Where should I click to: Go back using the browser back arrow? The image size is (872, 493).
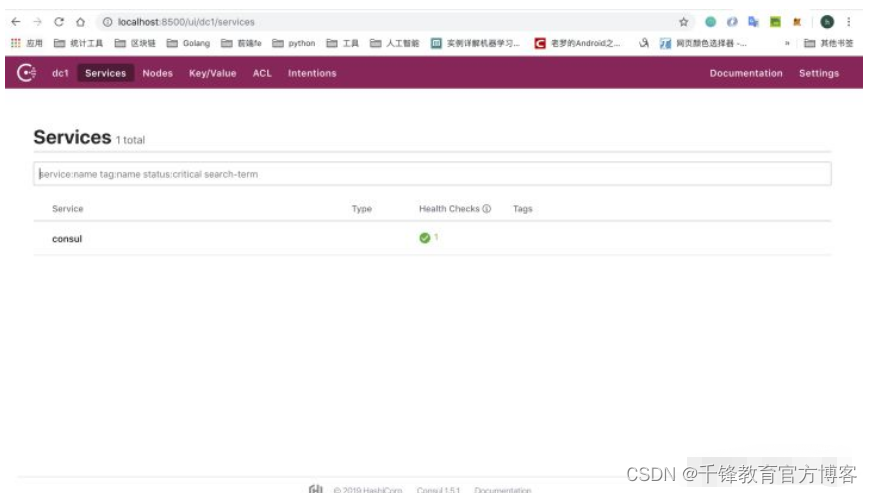16,22
